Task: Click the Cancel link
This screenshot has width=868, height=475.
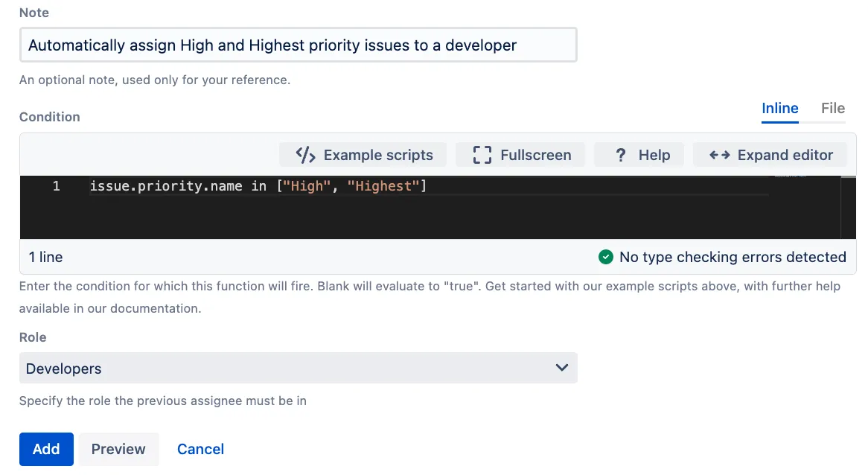Action: click(200, 449)
